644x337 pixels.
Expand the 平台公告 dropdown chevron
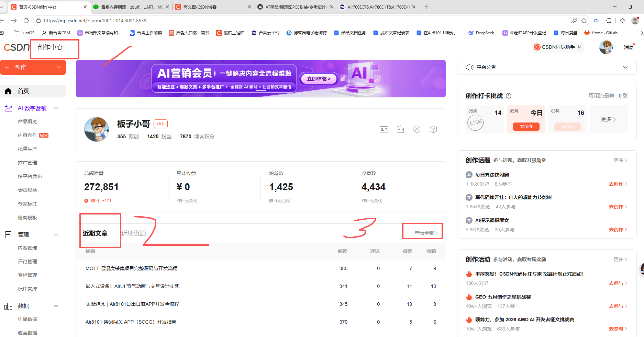[x=625, y=67]
